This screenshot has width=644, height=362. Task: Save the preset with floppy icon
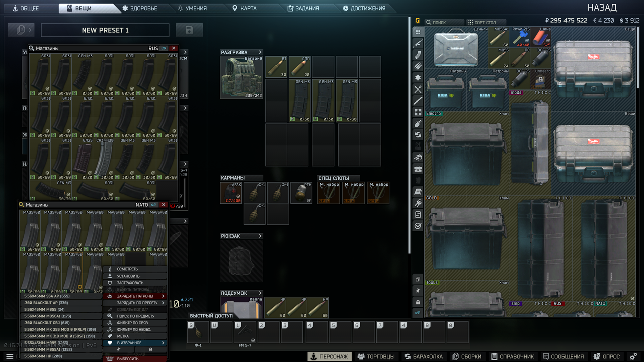[x=189, y=30]
